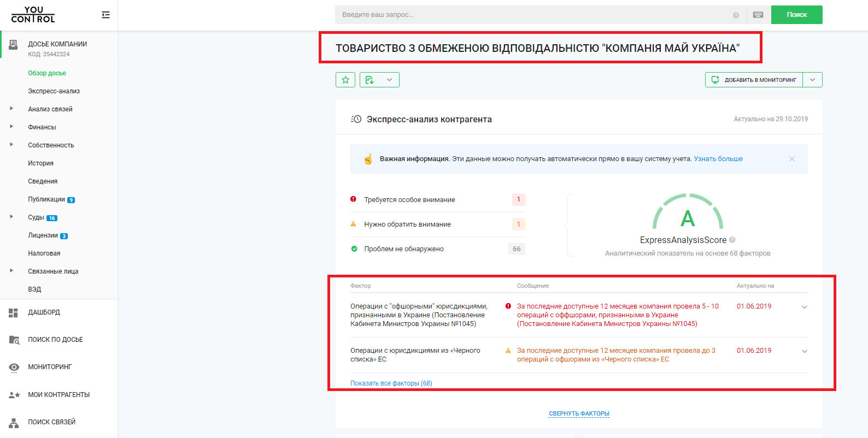Click the ExpressAnalysisScore help icon
Image resolution: width=868 pixels, height=438 pixels.
coord(732,240)
